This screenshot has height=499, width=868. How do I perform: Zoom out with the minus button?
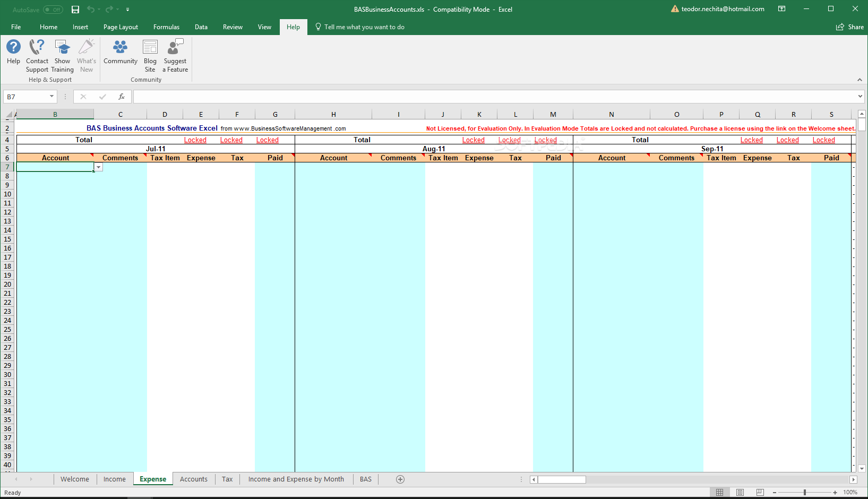(x=775, y=493)
